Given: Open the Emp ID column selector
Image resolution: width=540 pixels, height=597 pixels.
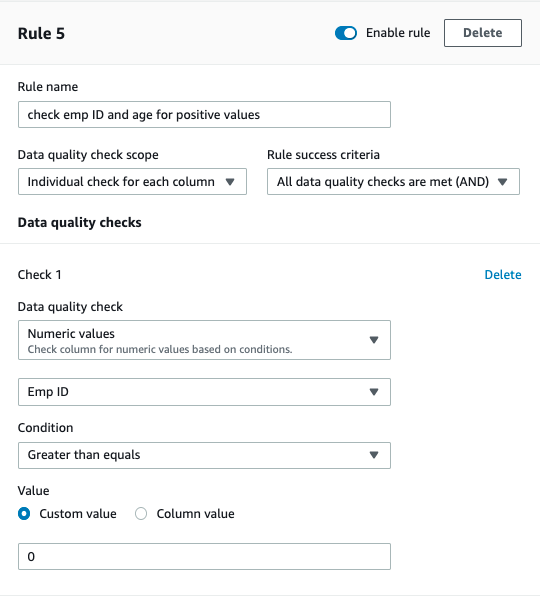Looking at the screenshot, I should click(x=204, y=392).
